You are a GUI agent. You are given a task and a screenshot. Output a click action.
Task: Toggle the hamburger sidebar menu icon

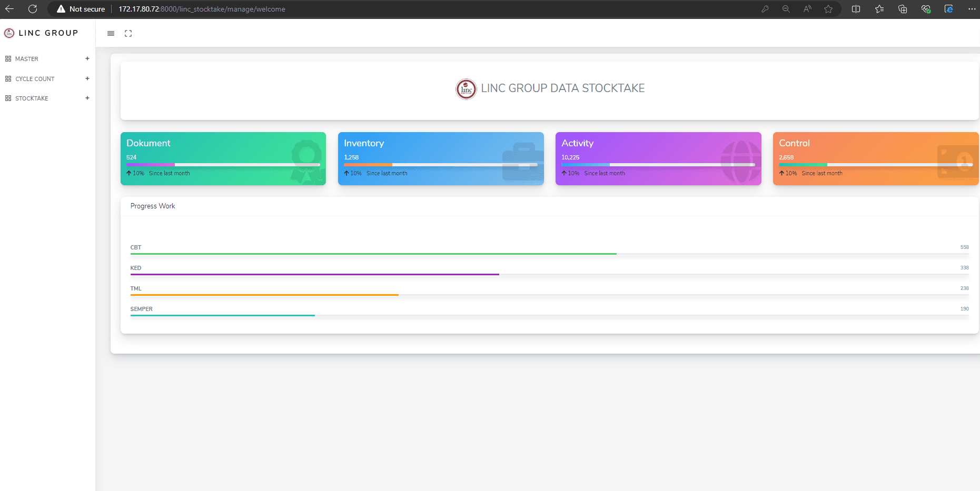tap(111, 33)
